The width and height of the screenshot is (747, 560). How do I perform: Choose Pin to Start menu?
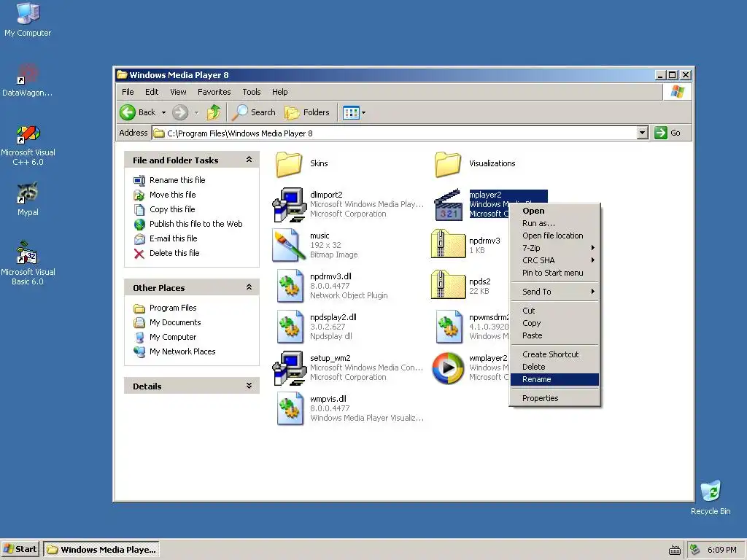point(554,273)
